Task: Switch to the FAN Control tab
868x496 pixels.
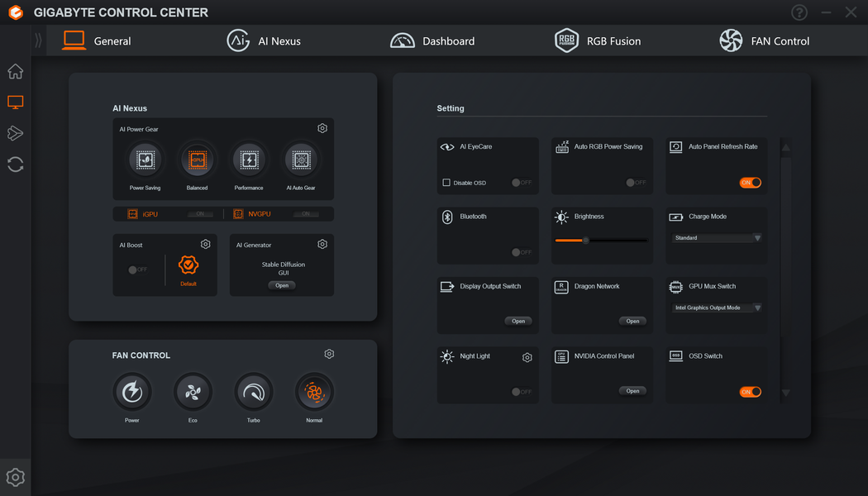Action: [764, 41]
